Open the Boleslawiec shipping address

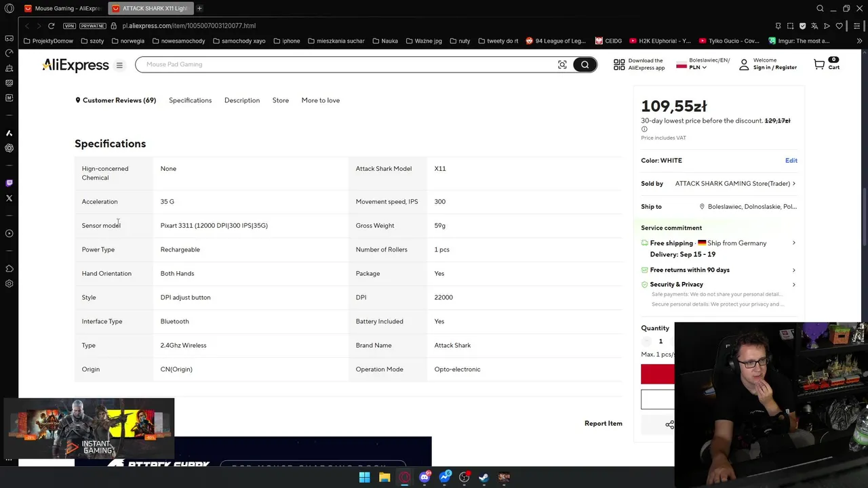click(748, 207)
